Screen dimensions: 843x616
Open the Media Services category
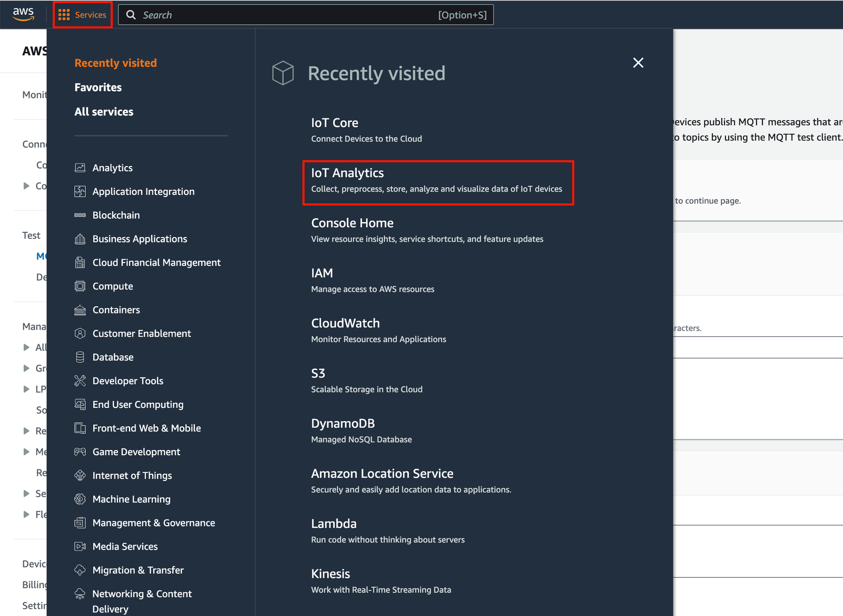[125, 546]
